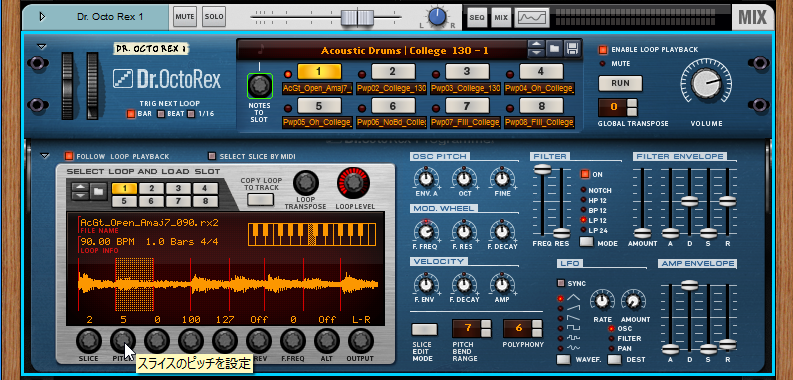Click the track pan knob
Screen dimensions: 793x380
point(436,17)
